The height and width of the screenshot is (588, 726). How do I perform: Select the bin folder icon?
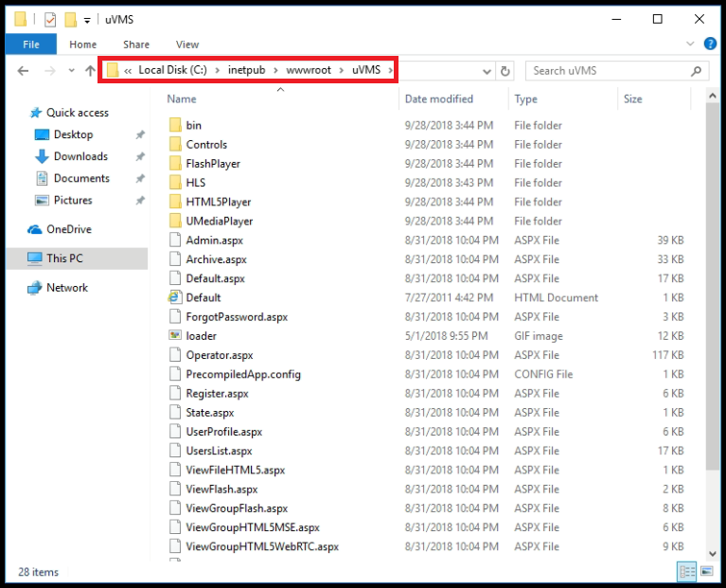click(x=175, y=125)
